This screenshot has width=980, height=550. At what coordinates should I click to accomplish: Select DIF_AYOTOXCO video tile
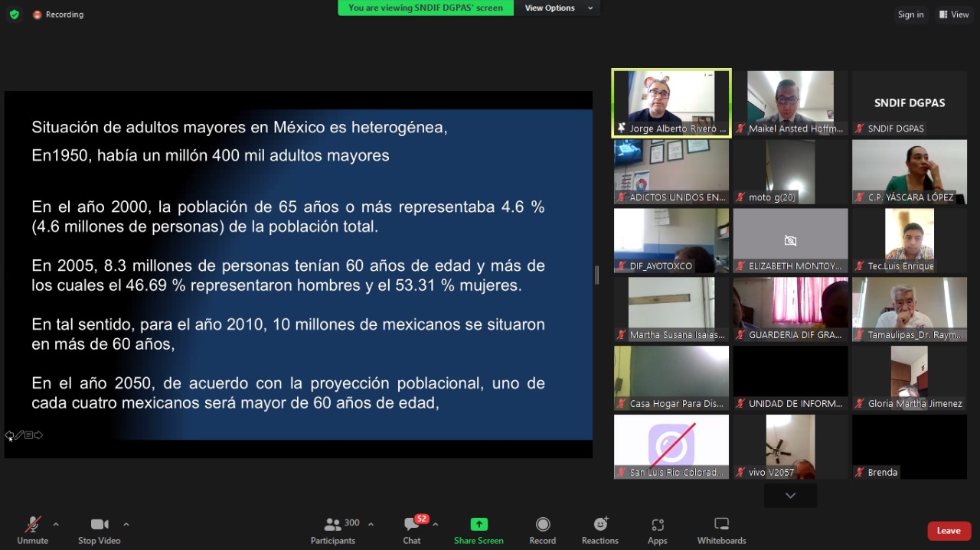(x=671, y=241)
